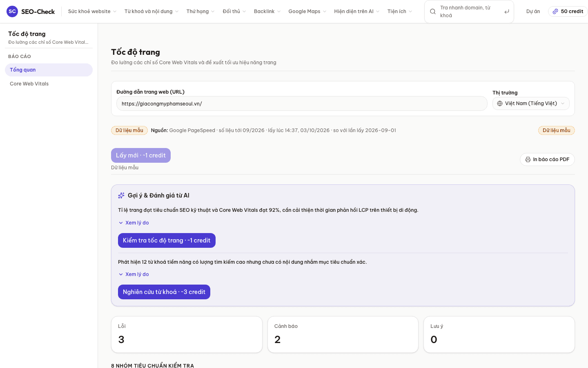This screenshot has height=368, width=588.
Task: Expand the Đối thủ dropdown
Action: 234,11
